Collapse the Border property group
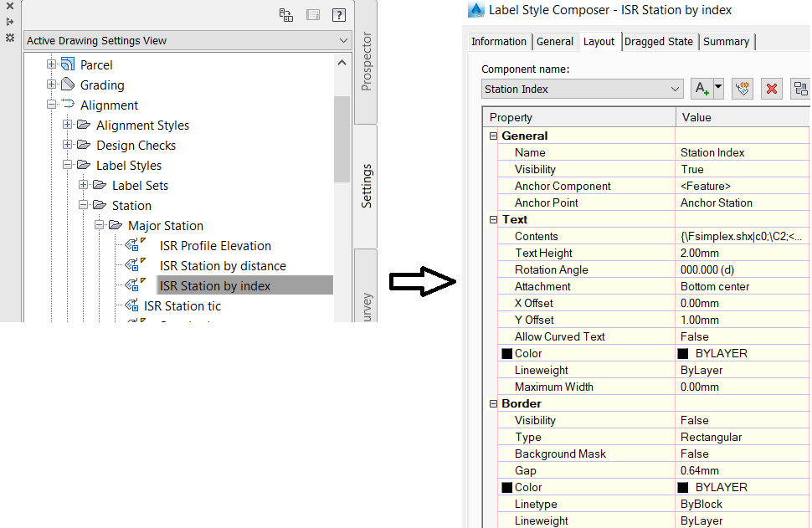812x528 pixels. click(x=494, y=404)
